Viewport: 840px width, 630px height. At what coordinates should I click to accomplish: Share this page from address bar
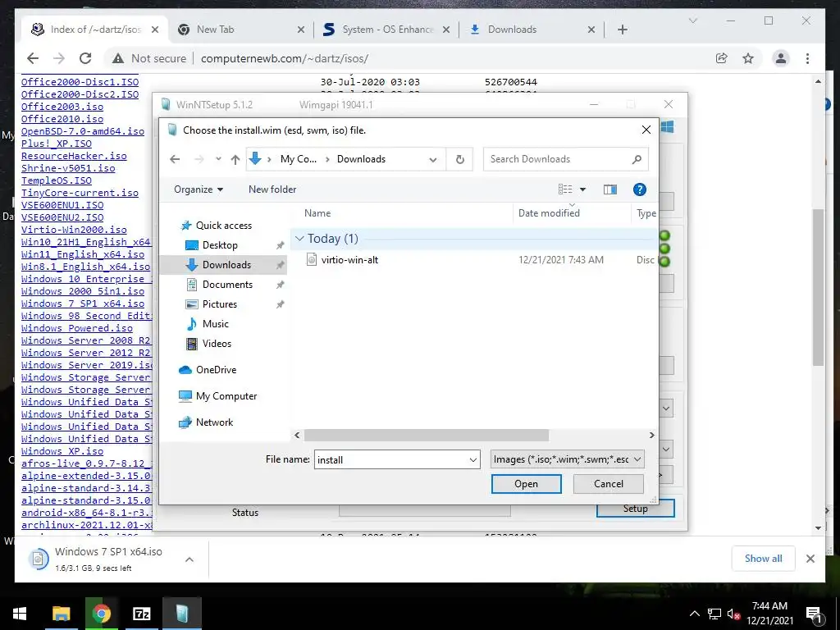pos(722,58)
